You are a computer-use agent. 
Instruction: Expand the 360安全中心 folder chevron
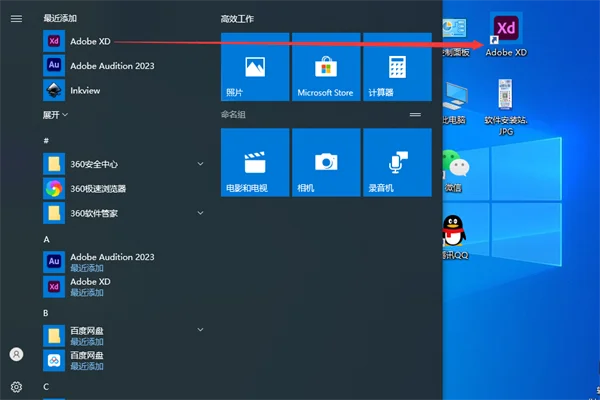[x=200, y=164]
